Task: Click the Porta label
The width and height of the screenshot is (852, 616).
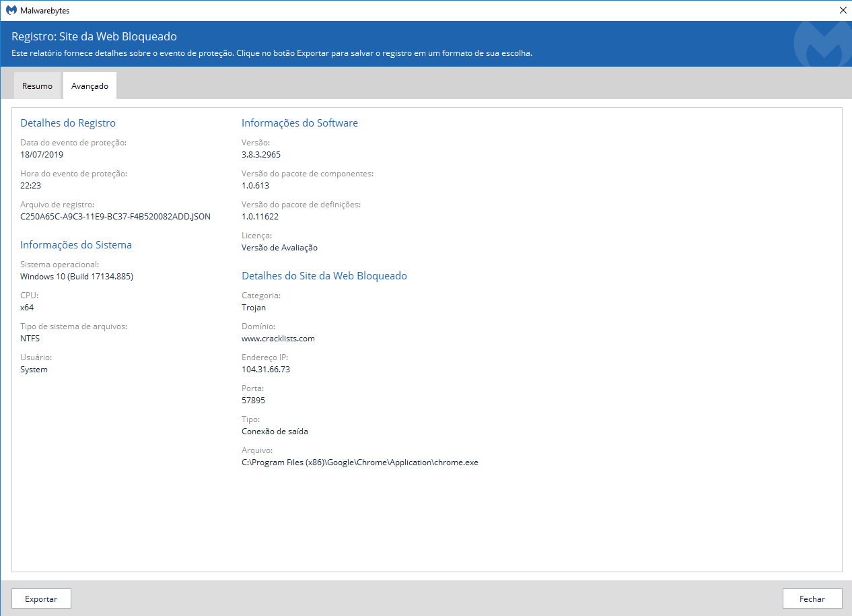Action: click(252, 388)
